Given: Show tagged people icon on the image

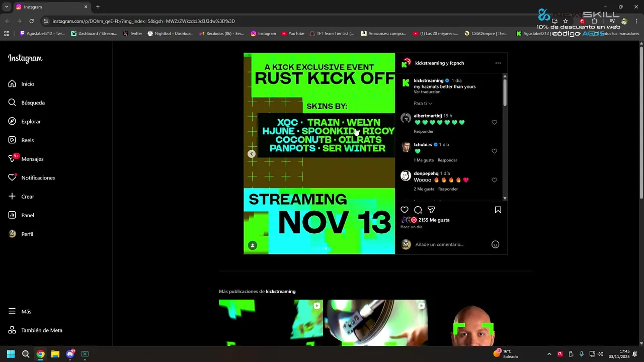Looking at the screenshot, I should click(253, 245).
